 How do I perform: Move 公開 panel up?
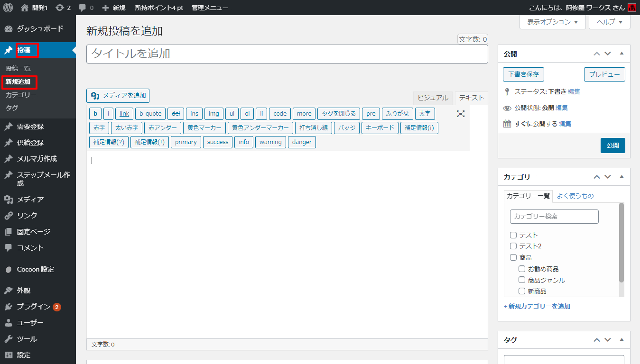[597, 54]
